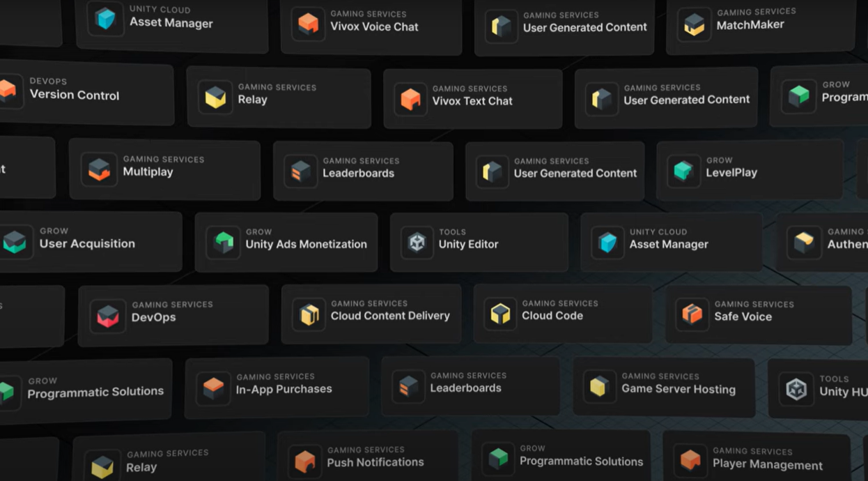Select the 'Player Management' label
This screenshot has height=481, width=868.
(x=768, y=464)
